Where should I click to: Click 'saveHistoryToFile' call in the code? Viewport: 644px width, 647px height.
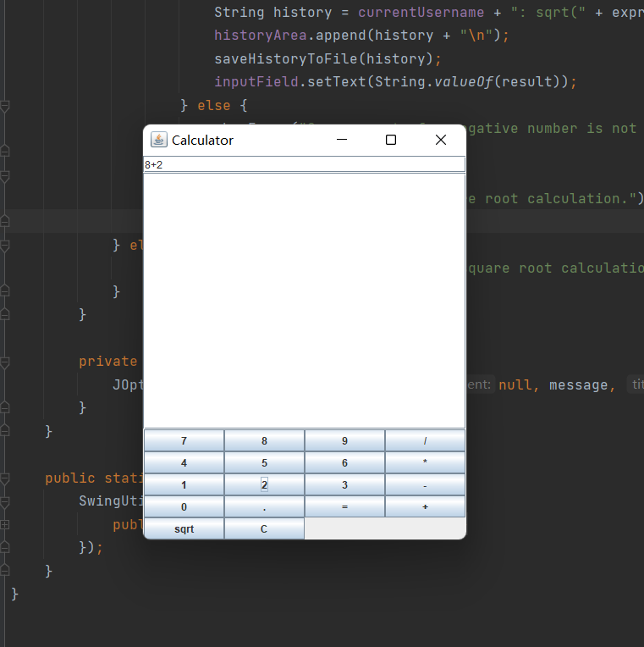click(286, 58)
